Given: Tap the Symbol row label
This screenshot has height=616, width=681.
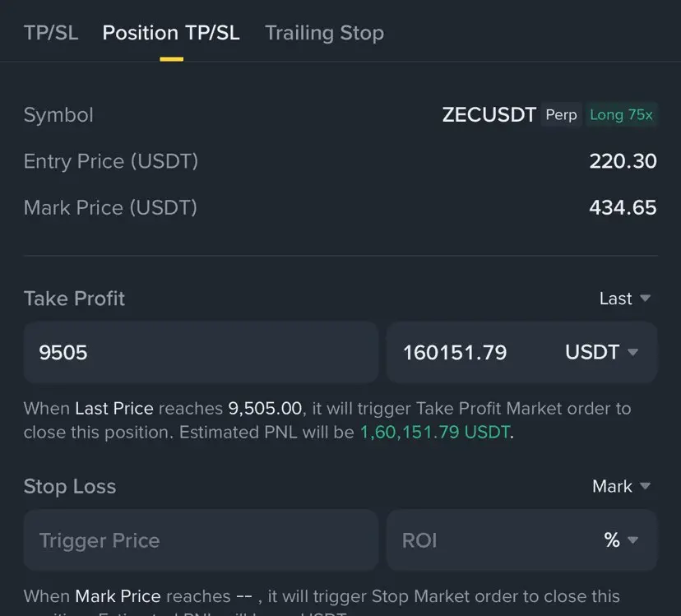Looking at the screenshot, I should pyautogui.click(x=58, y=114).
